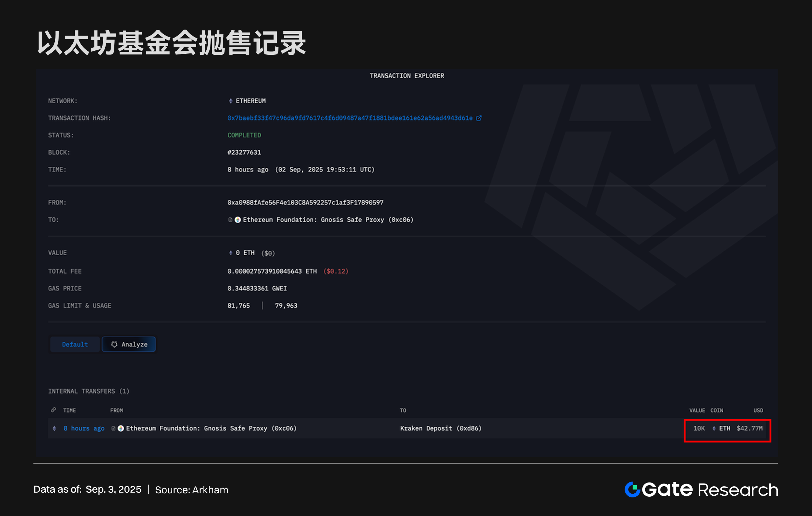Click the Ethereum Foundation logo in transfer row
Image resolution: width=812 pixels, height=516 pixels.
tap(121, 428)
